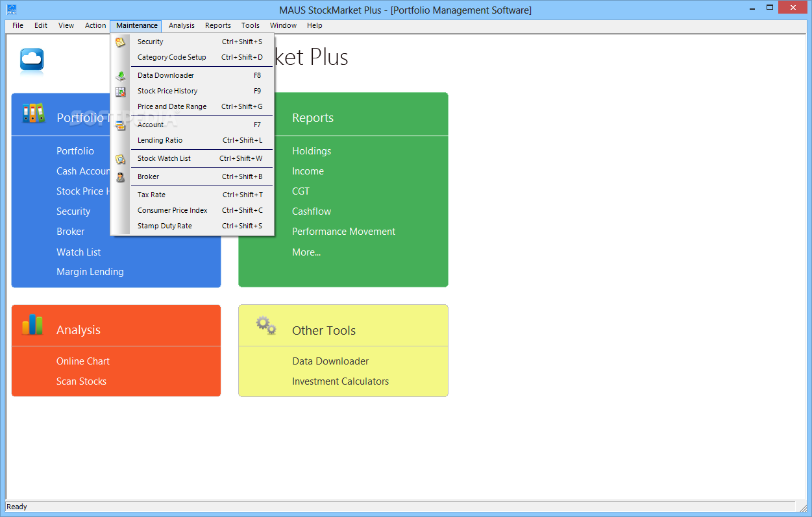
Task: Open Scan Stocks link
Action: pos(81,381)
